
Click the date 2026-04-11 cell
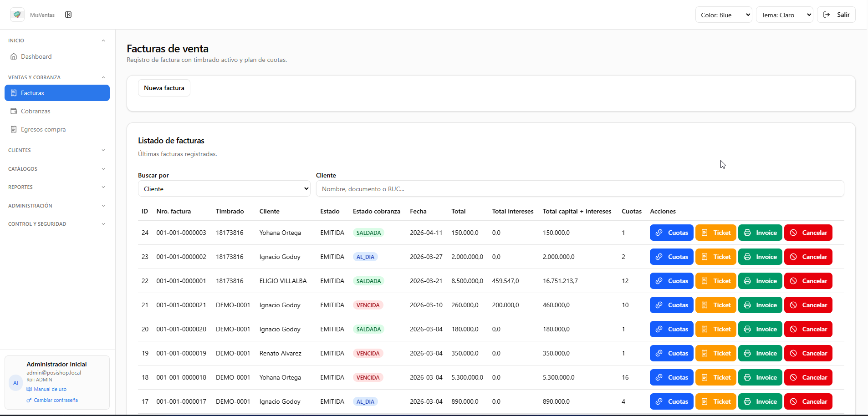426,233
